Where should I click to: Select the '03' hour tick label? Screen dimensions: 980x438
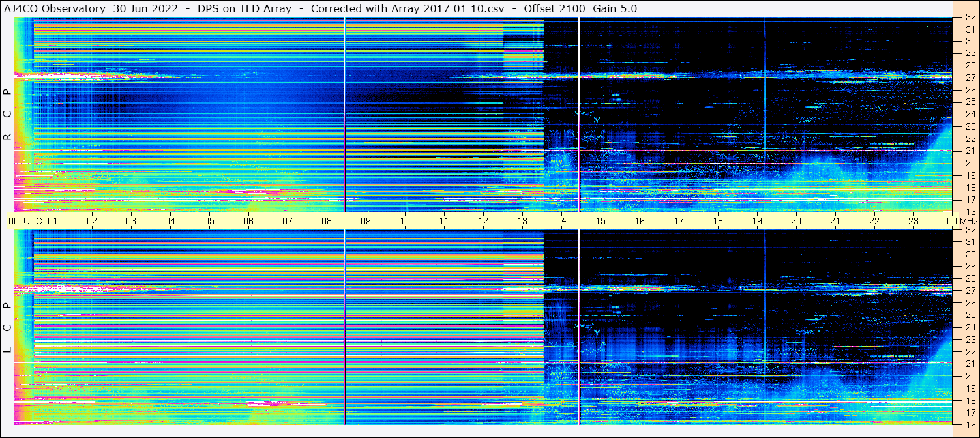coord(131,221)
